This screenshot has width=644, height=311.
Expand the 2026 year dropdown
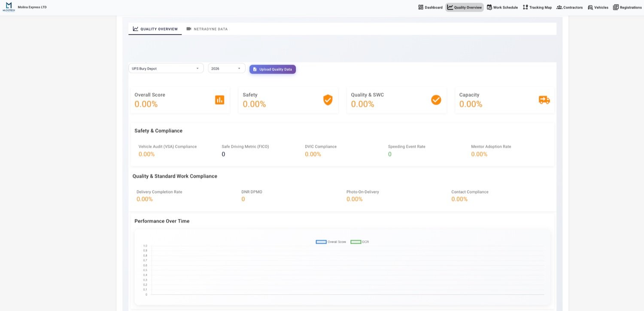(x=227, y=68)
